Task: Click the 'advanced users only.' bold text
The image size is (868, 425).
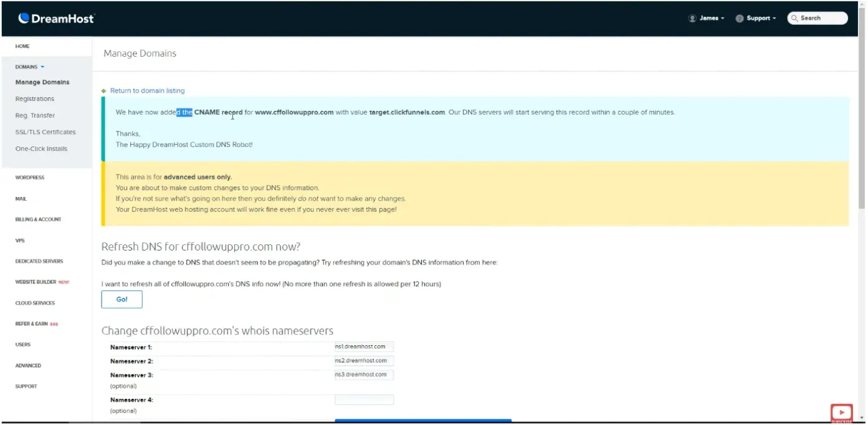Action: pyautogui.click(x=198, y=177)
